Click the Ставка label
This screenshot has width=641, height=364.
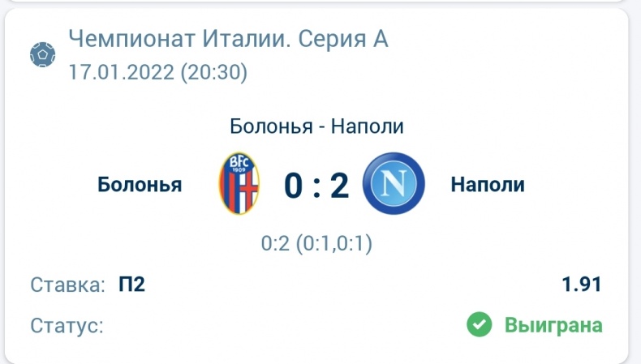pos(68,285)
